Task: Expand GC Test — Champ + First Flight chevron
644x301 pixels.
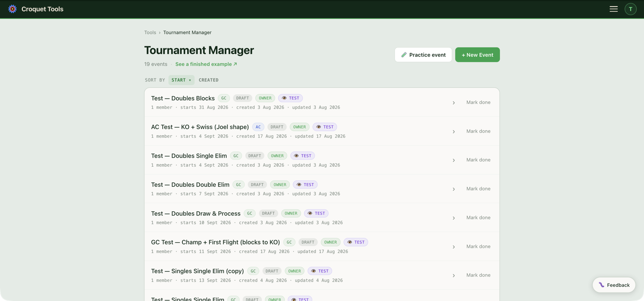Action: coord(453,246)
